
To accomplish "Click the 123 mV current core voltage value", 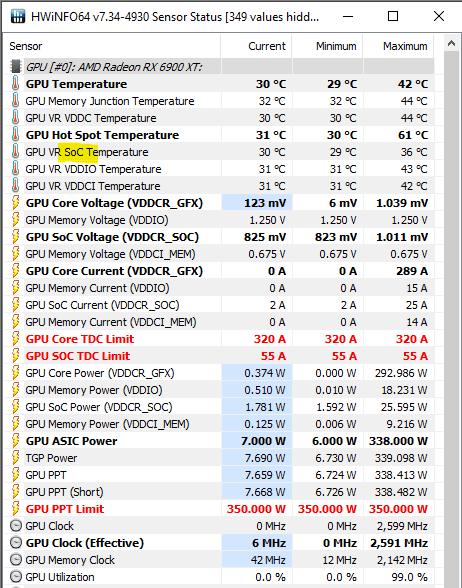I will point(265,203).
